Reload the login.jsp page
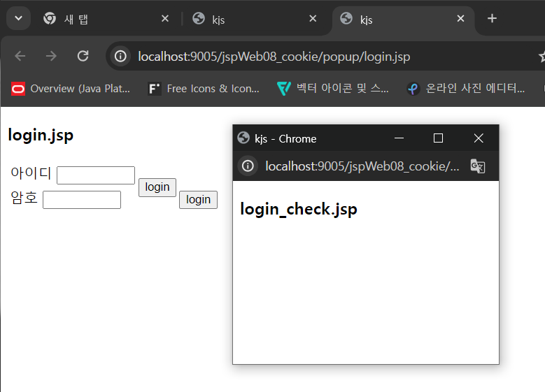Viewport: 545px width, 392px height. pos(83,56)
